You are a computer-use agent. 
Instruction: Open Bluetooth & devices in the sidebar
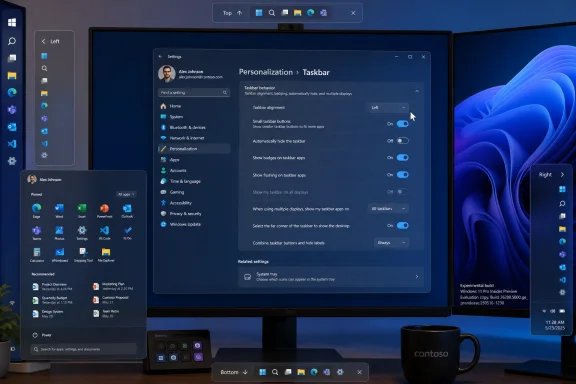[x=194, y=127]
